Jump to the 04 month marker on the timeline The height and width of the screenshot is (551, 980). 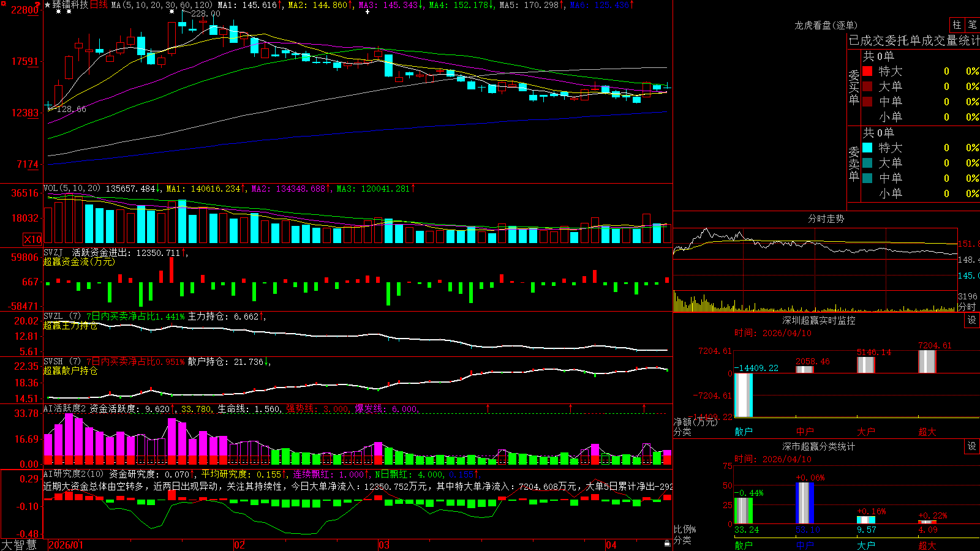pos(611,545)
